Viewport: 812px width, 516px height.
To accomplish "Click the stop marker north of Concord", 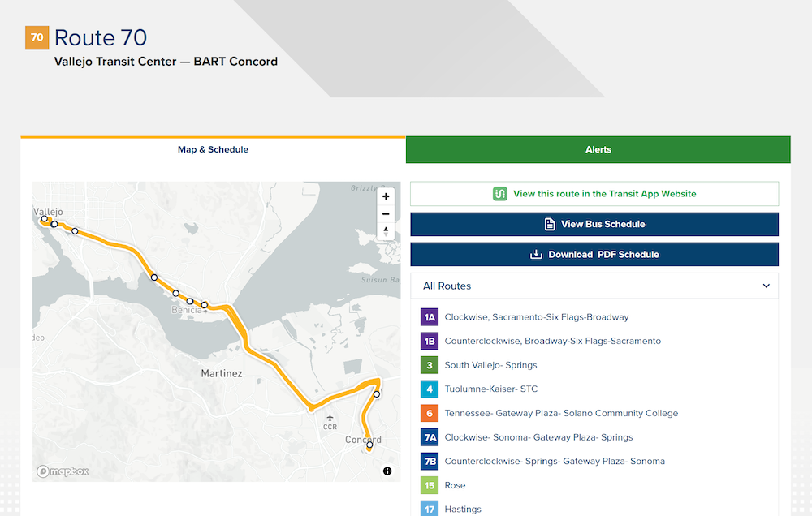I will pos(377,394).
